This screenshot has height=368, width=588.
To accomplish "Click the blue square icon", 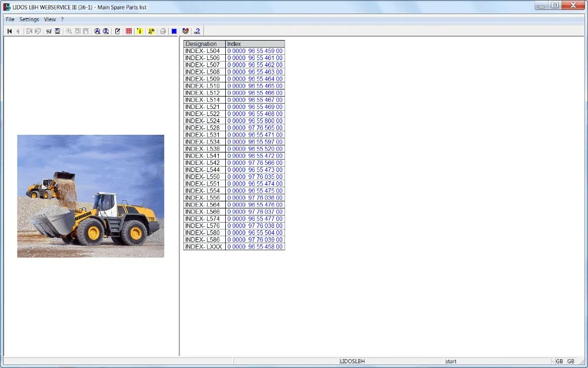I will [174, 31].
